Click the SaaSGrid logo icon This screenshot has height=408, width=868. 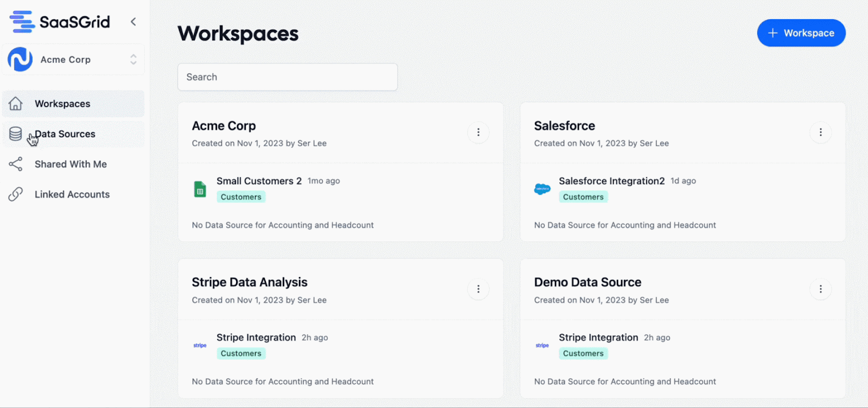(x=22, y=22)
